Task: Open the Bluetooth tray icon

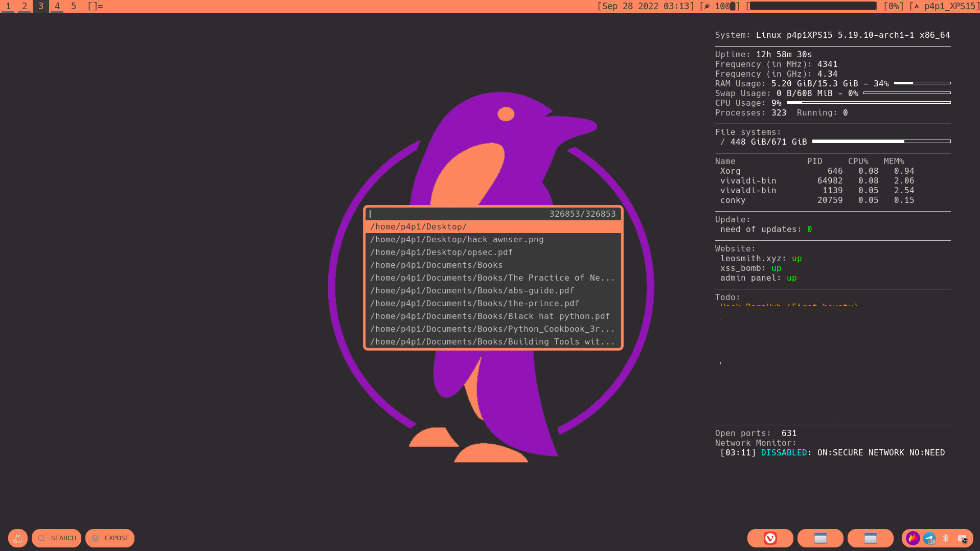Action: point(946,538)
